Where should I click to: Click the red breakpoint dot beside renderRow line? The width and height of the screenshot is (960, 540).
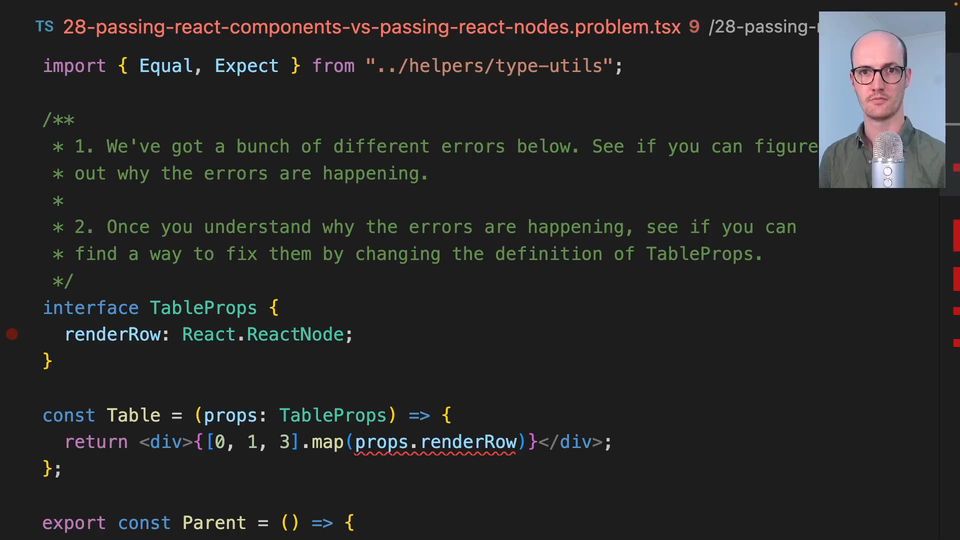pyautogui.click(x=12, y=334)
